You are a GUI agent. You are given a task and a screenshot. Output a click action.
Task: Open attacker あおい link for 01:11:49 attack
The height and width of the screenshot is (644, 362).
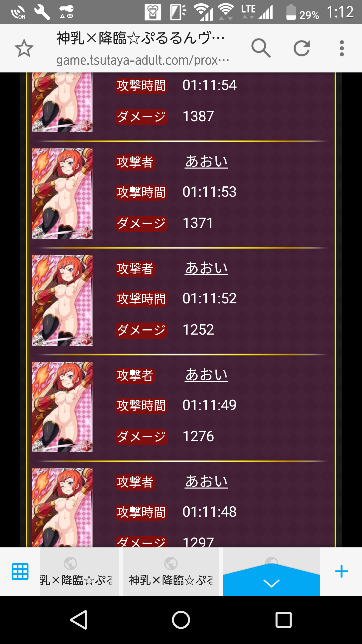point(206,375)
